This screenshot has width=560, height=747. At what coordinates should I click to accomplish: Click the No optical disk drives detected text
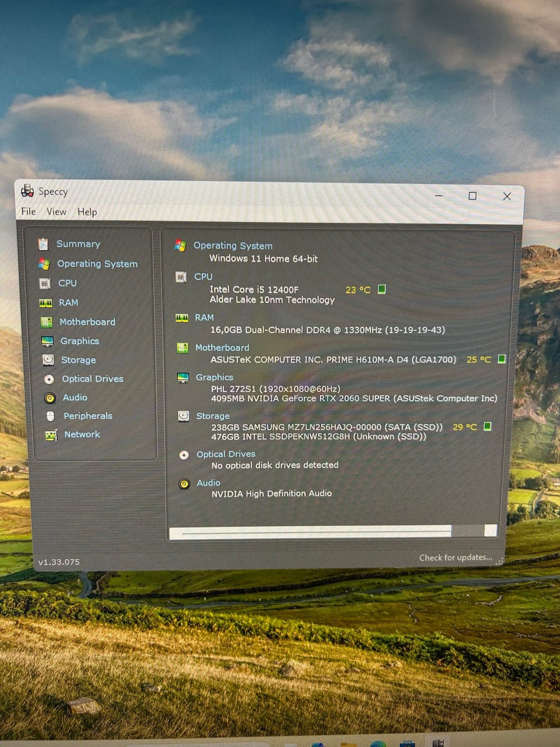(275, 465)
